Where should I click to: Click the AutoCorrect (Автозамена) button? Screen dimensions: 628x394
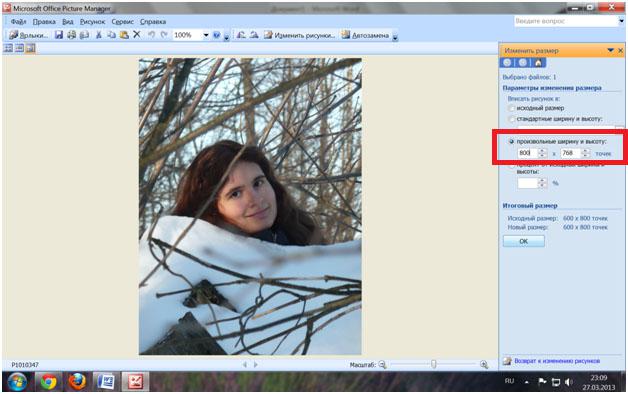365,35
